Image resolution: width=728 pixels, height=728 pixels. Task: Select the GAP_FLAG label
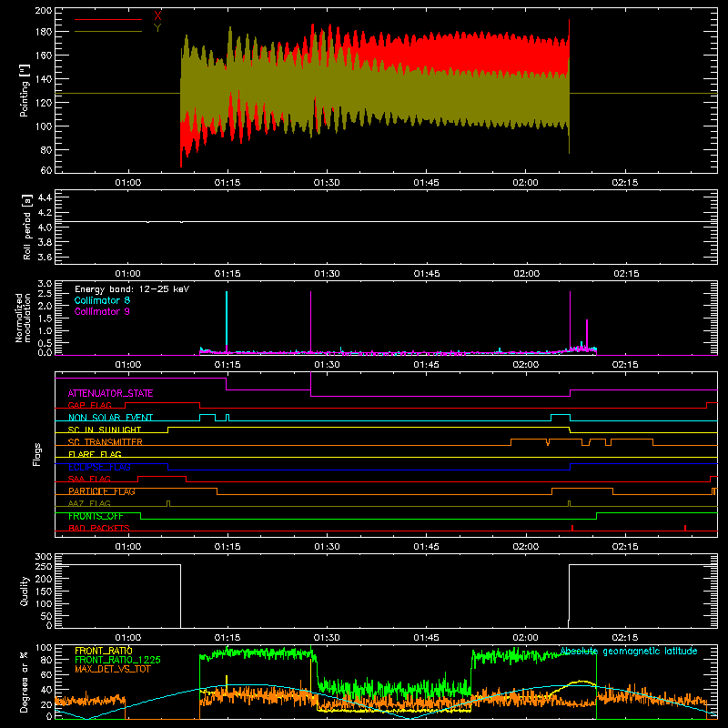click(89, 405)
